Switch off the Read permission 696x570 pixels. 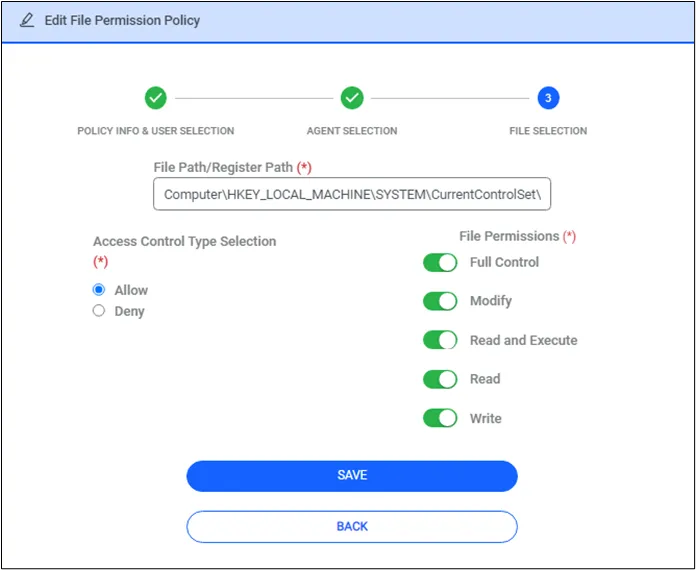(440, 379)
